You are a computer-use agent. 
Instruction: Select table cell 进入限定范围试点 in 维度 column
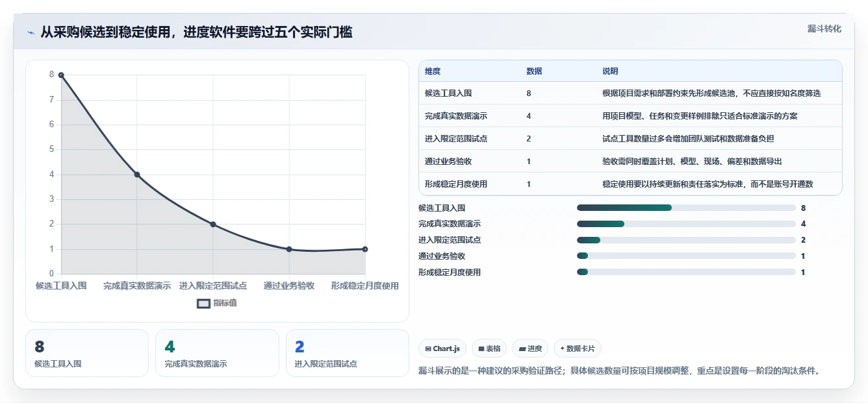(x=456, y=139)
